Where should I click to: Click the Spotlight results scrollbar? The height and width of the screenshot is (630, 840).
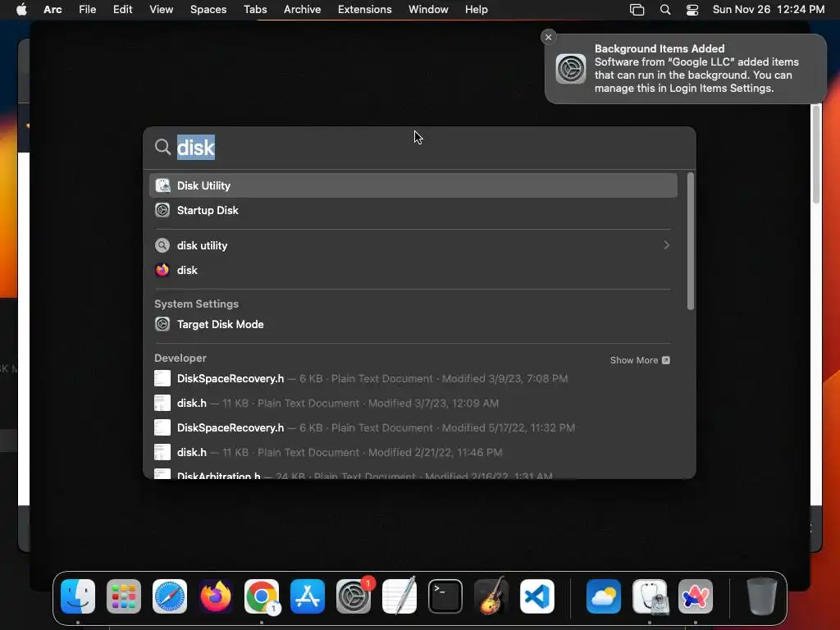pos(691,241)
